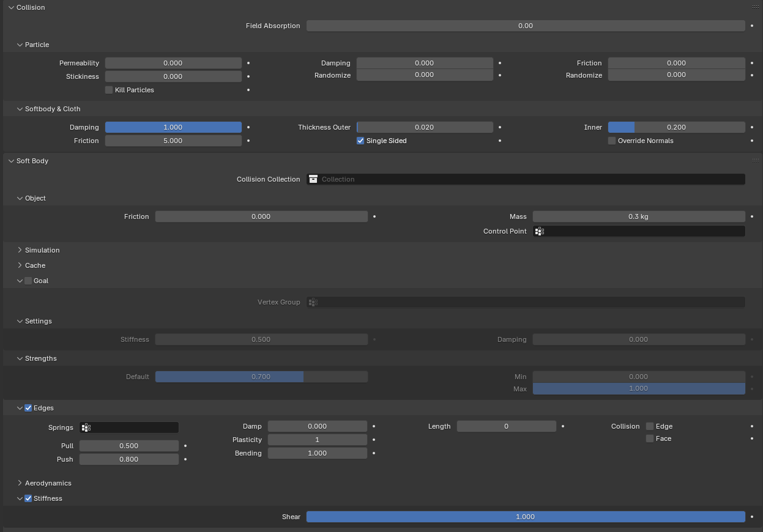Viewport: 763px width, 532px height.
Task: Click the animate dot beside Permeability
Action: click(248, 63)
